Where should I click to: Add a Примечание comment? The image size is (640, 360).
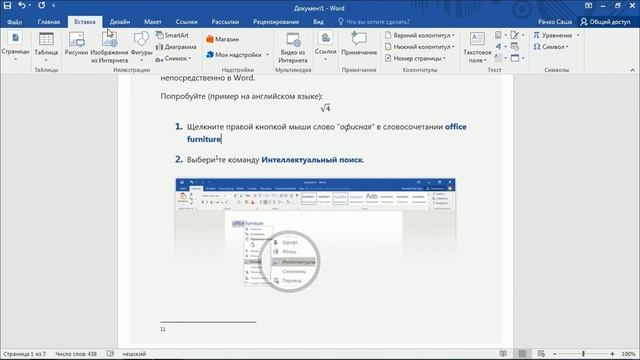click(x=359, y=44)
